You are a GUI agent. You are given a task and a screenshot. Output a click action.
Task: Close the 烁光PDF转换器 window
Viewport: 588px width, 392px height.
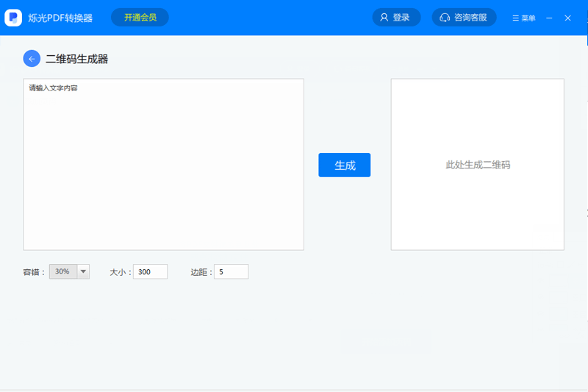[x=567, y=18]
